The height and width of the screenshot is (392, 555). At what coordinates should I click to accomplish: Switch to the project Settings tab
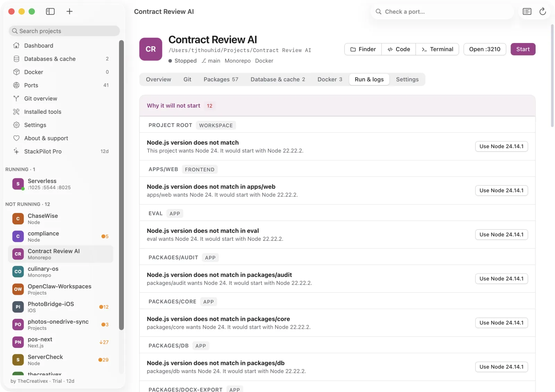(x=407, y=79)
